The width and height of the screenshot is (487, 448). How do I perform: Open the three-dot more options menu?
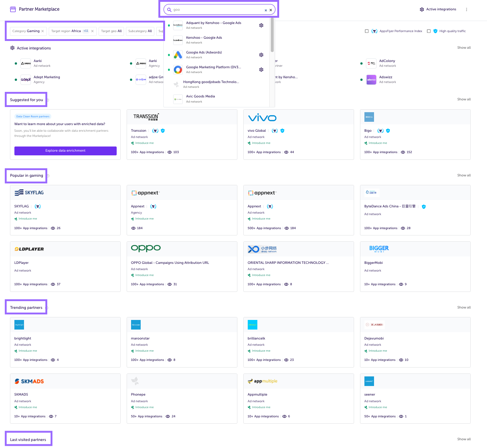pos(466,10)
